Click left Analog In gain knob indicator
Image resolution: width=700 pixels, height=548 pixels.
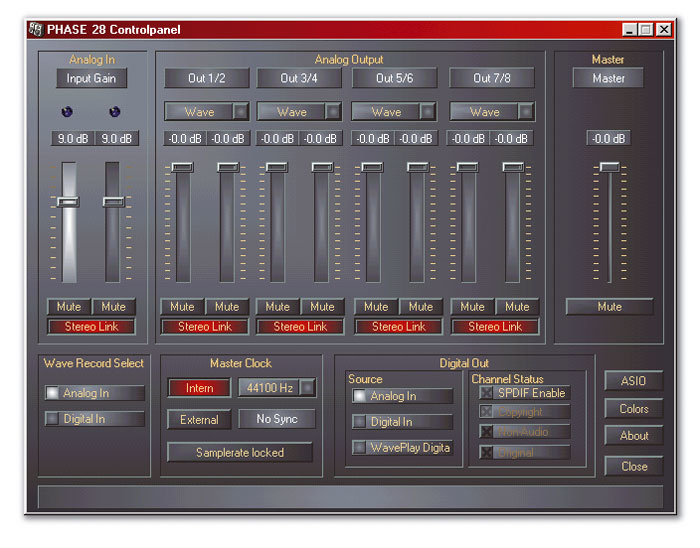(67, 112)
